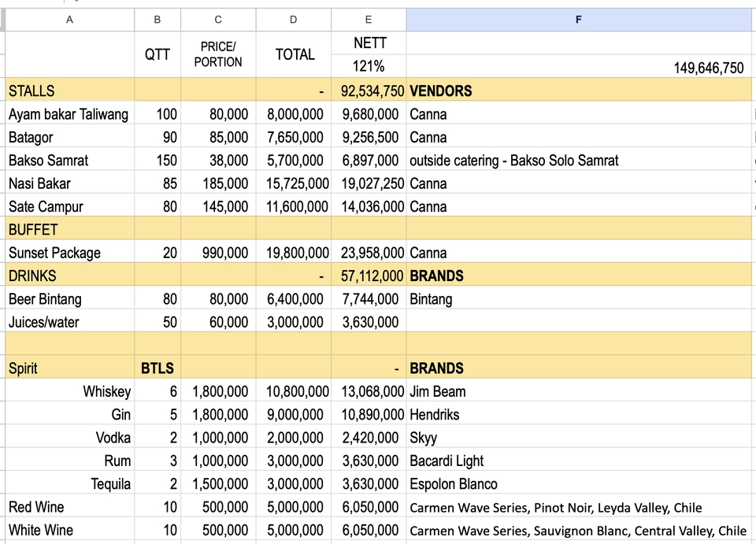Select Beer Bintang nett cell 7,744,000
The width and height of the screenshot is (756, 544).
point(369,298)
